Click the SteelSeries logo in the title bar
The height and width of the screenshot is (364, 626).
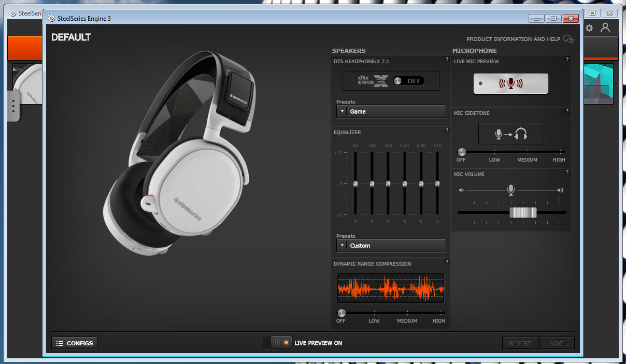tap(51, 18)
